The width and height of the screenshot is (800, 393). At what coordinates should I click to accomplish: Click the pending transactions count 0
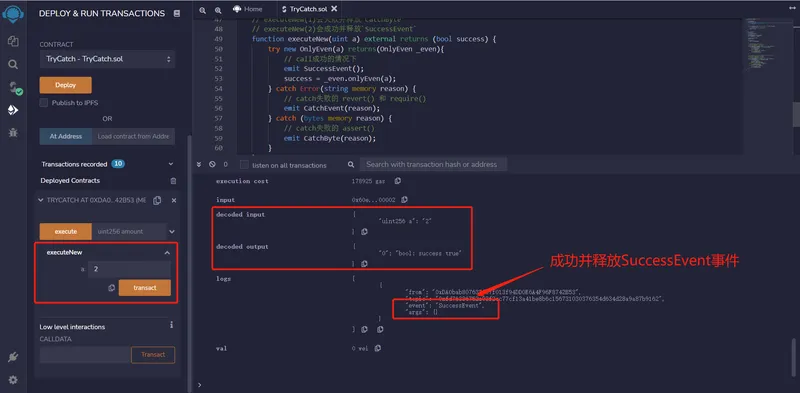pyautogui.click(x=226, y=164)
